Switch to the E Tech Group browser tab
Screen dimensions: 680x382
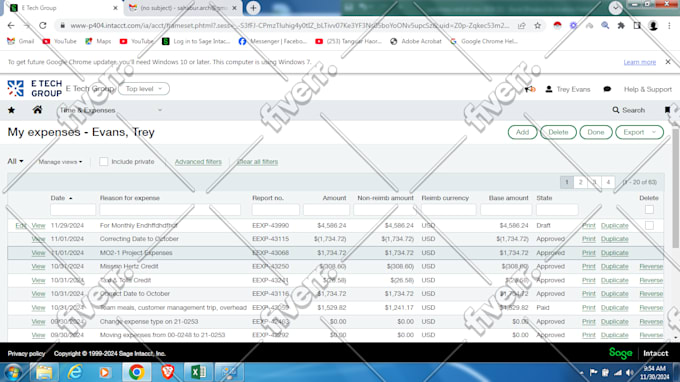(65, 8)
